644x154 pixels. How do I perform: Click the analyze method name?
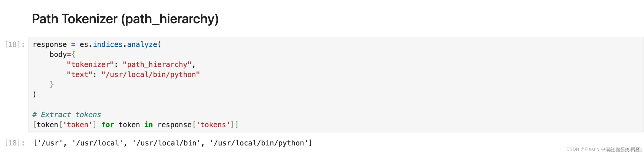pyautogui.click(x=142, y=44)
